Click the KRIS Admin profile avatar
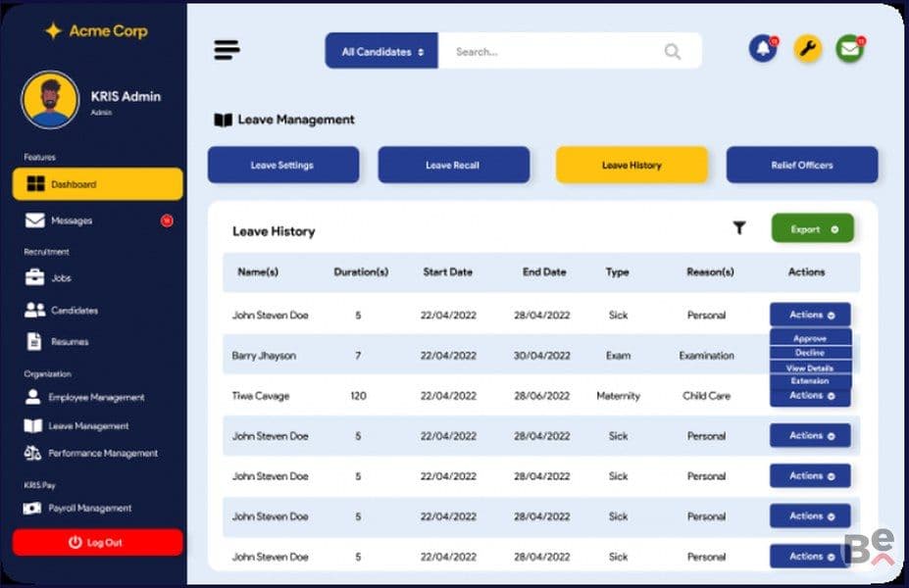Image resolution: width=909 pixels, height=588 pixels. (x=50, y=100)
